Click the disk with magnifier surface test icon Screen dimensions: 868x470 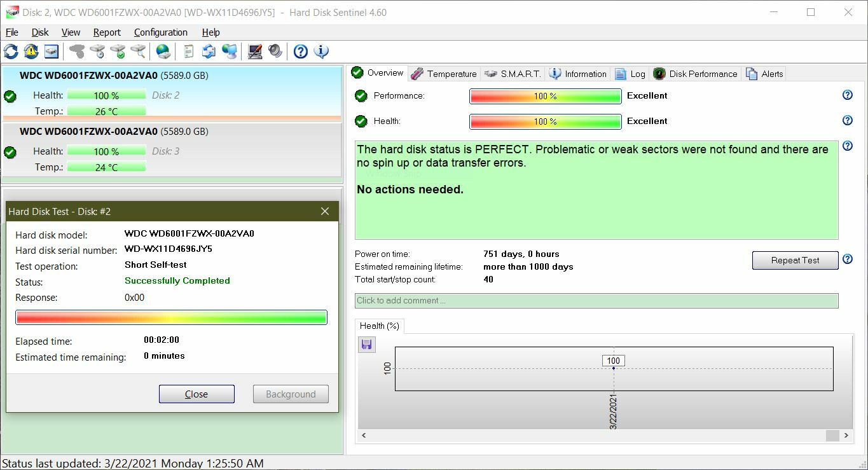138,52
